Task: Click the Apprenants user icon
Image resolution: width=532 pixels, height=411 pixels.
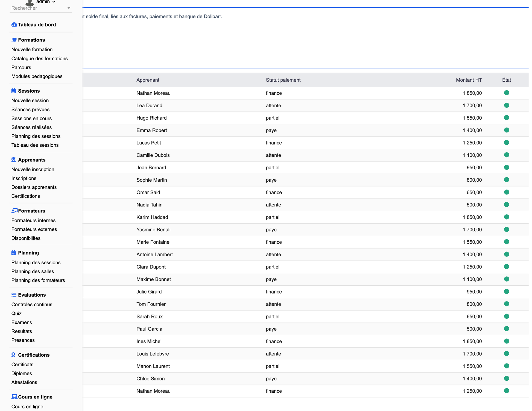Action: click(x=14, y=160)
